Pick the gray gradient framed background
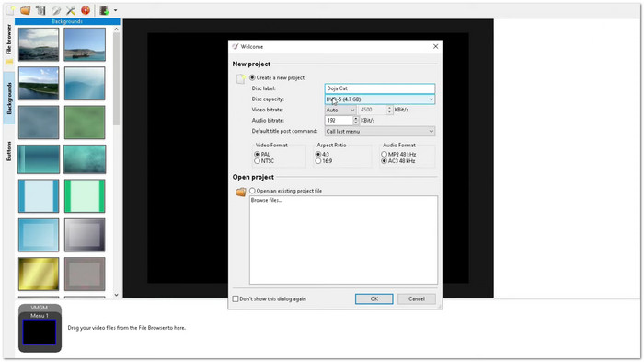This screenshot has width=644, height=362. (x=85, y=235)
